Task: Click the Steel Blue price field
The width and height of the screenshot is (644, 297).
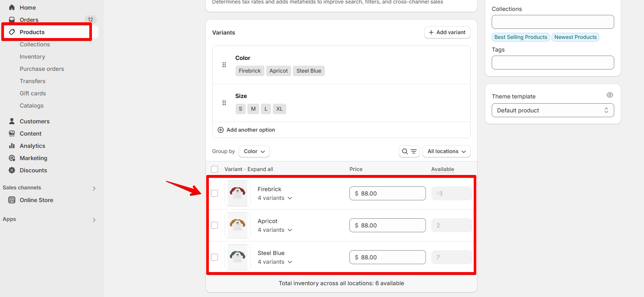Action: [387, 257]
